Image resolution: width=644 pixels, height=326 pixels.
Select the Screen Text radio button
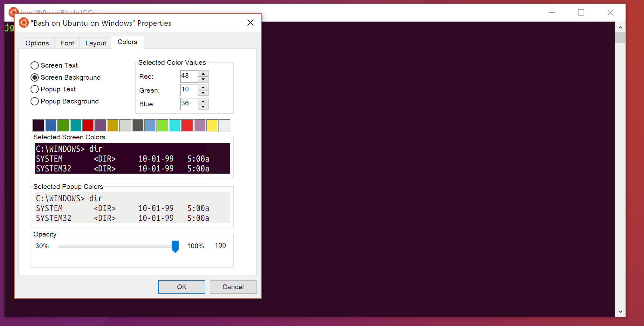35,65
